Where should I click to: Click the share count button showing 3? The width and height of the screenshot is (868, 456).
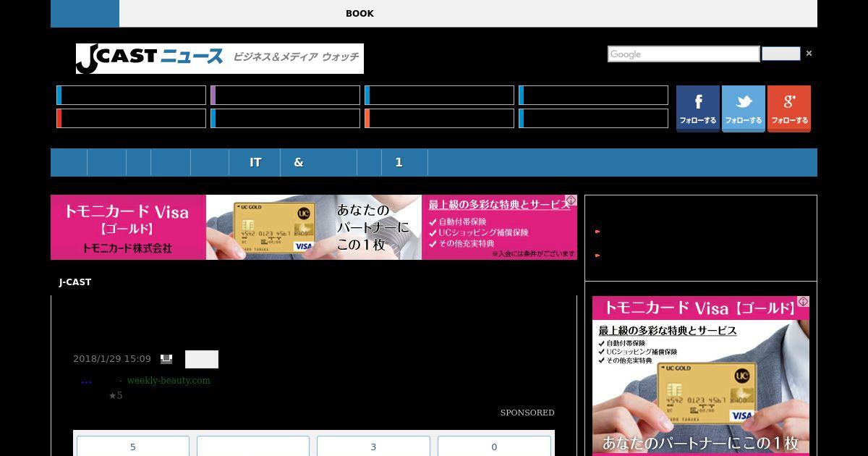(373, 447)
